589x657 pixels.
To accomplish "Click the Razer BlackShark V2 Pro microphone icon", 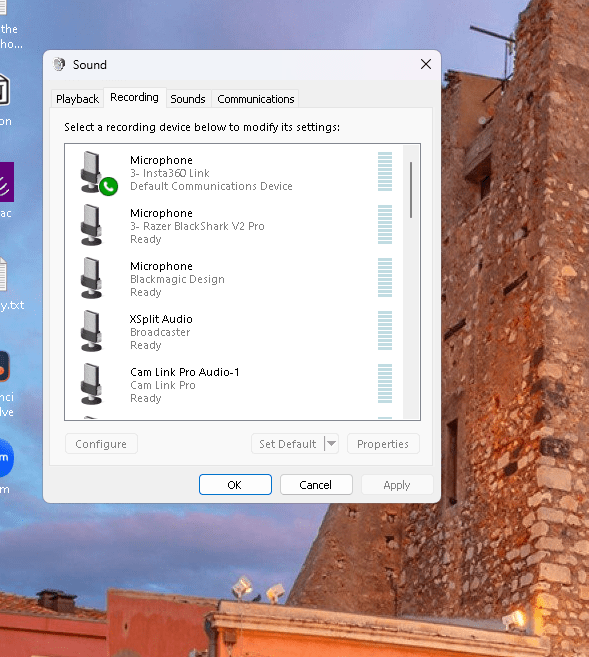I will tap(92, 225).
